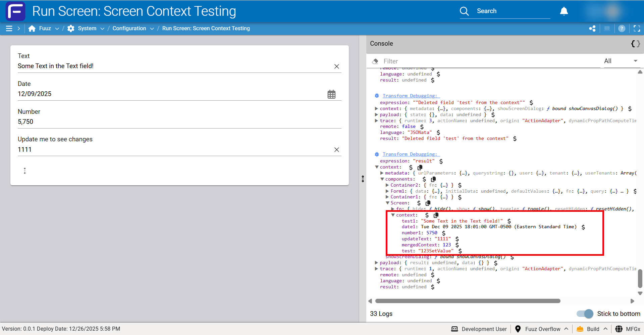Click dollar icon next to updateText
This screenshot has height=335, width=644.
point(457,239)
